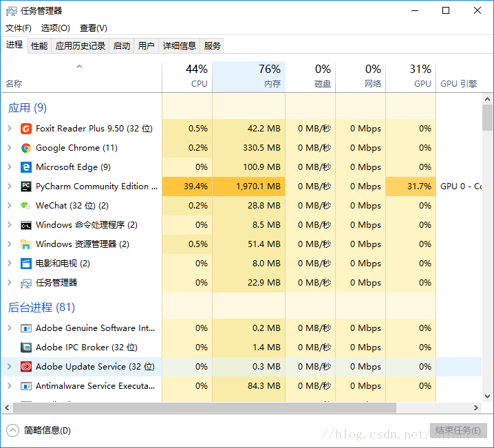The width and height of the screenshot is (494, 448).
Task: Click the PyCharm Community Edition icon
Action: [x=26, y=186]
